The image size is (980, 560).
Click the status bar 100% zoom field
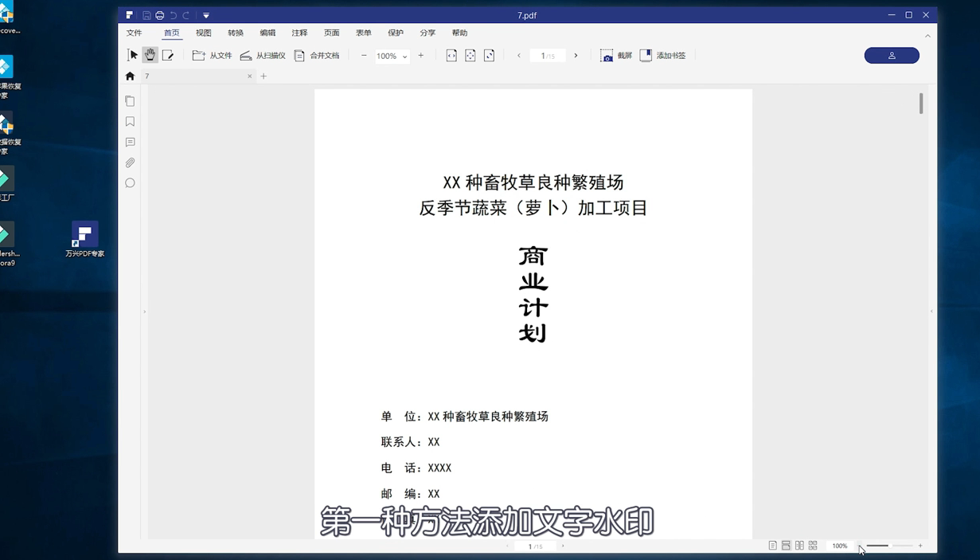(840, 546)
